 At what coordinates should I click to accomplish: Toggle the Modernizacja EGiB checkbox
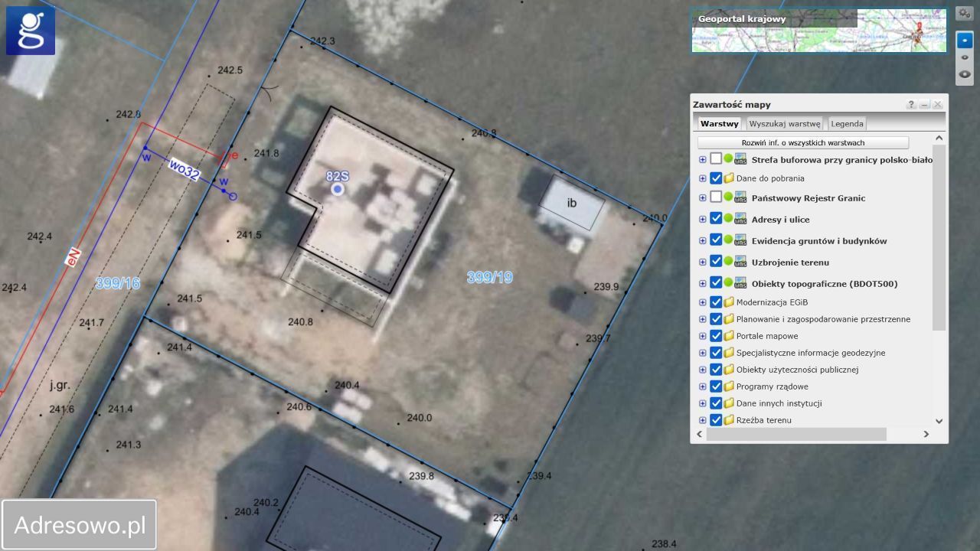click(x=716, y=302)
